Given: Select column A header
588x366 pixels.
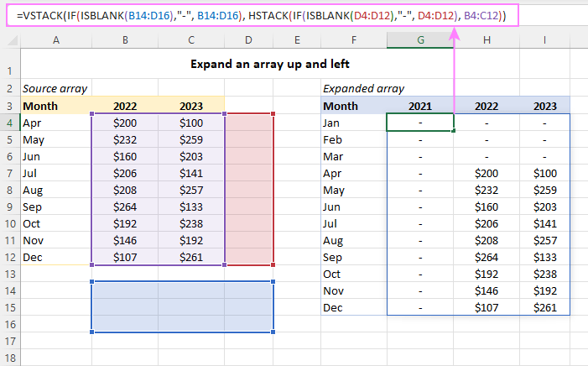Looking at the screenshot, I should [56, 40].
